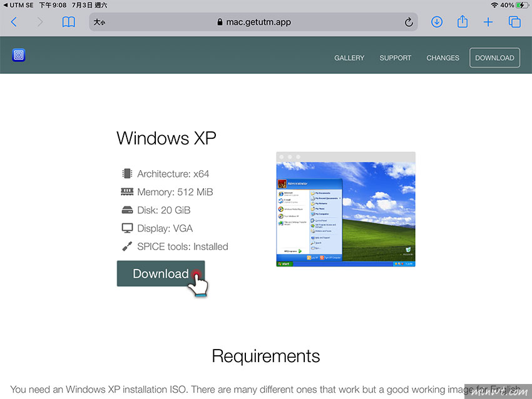This screenshot has width=532, height=399.
Task: Tap the forward navigation arrow
Action: 40,23
